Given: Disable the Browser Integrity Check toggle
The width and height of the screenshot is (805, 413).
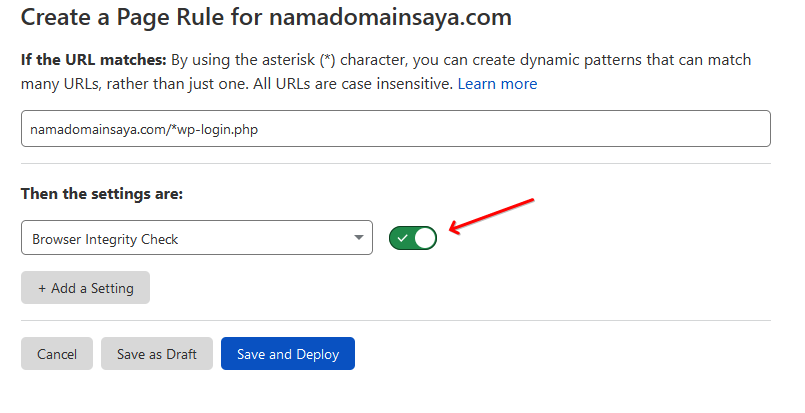Looking at the screenshot, I should point(413,238).
